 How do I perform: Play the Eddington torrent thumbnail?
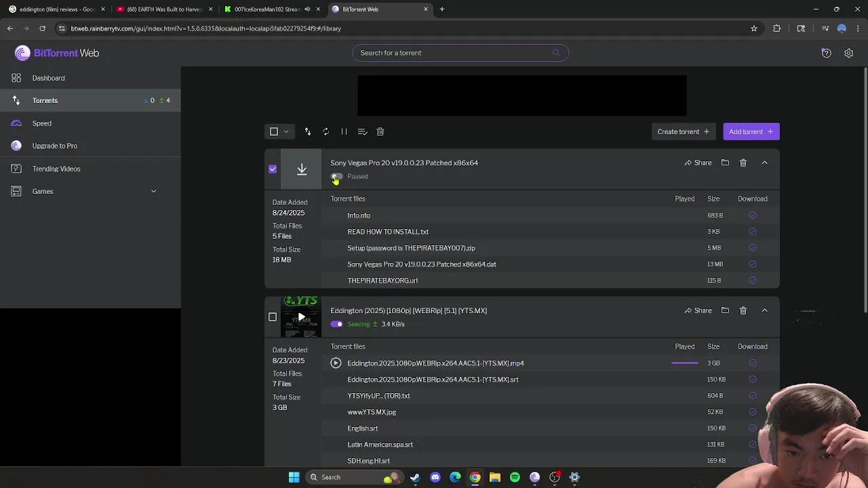pyautogui.click(x=302, y=317)
